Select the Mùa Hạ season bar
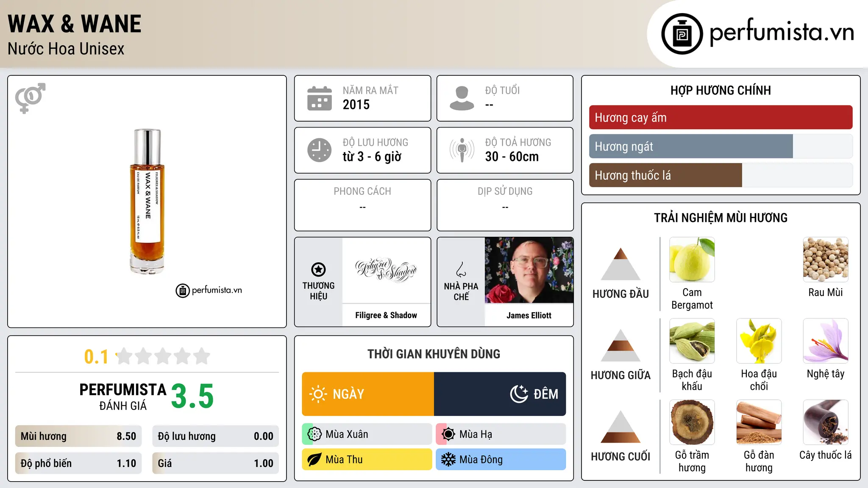 coord(501,434)
